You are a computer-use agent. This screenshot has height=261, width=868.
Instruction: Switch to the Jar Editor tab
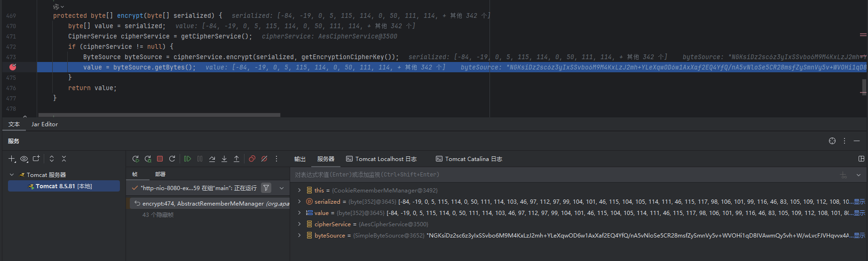tap(45, 124)
